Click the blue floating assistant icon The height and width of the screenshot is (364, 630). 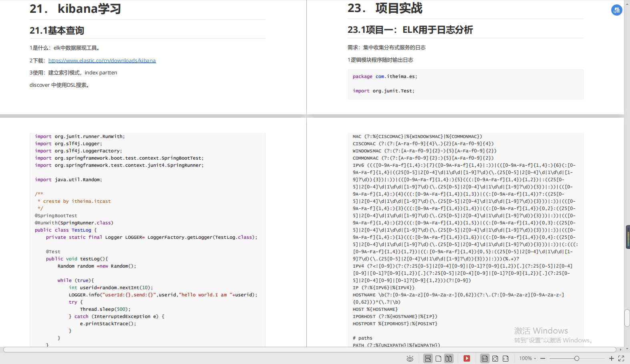coord(616,10)
